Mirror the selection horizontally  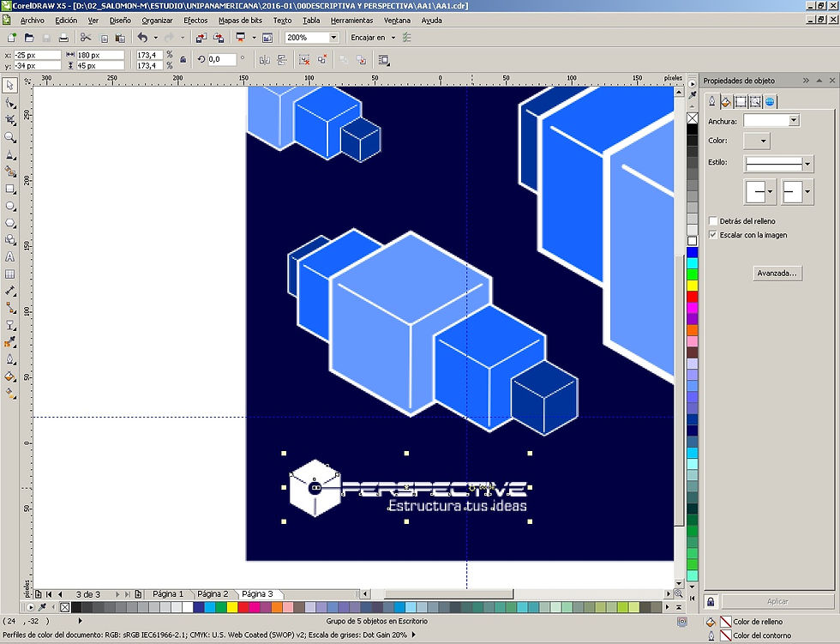click(x=264, y=60)
